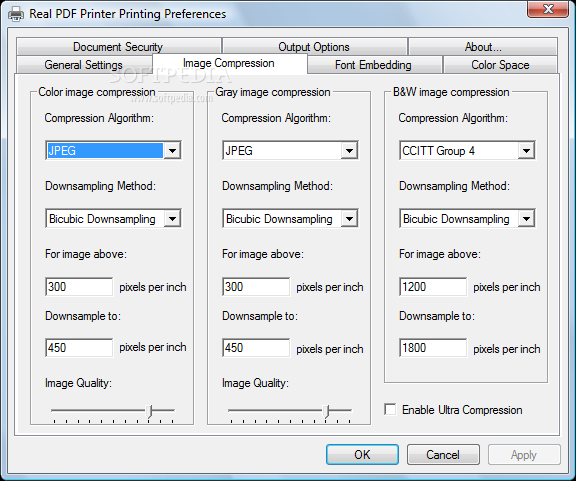
Task: Click the Cancel button
Action: (x=443, y=455)
